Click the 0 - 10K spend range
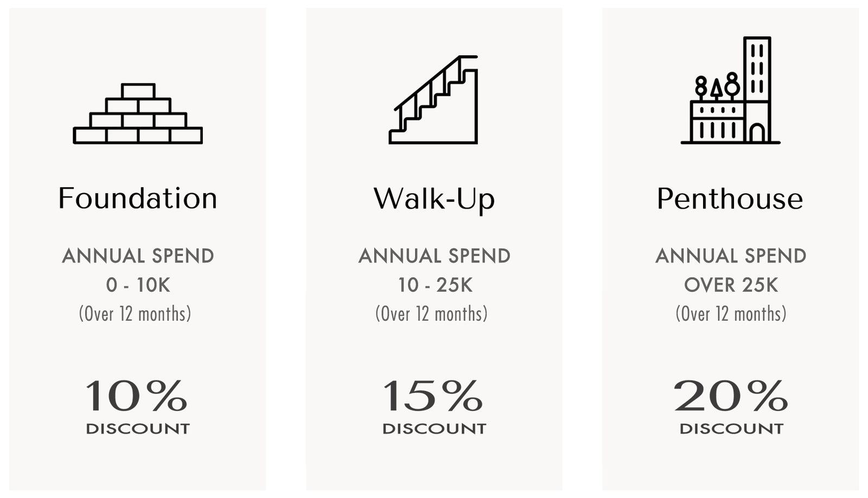Screen dimensions: 868x498 (x=138, y=285)
